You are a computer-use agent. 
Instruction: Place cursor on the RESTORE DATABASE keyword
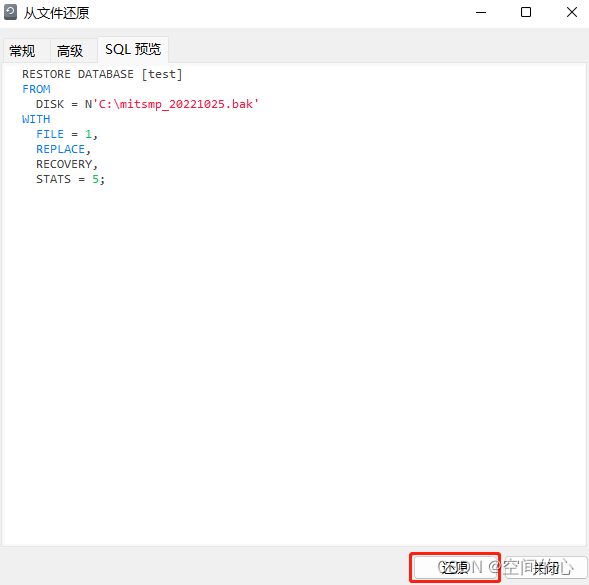[x=78, y=74]
